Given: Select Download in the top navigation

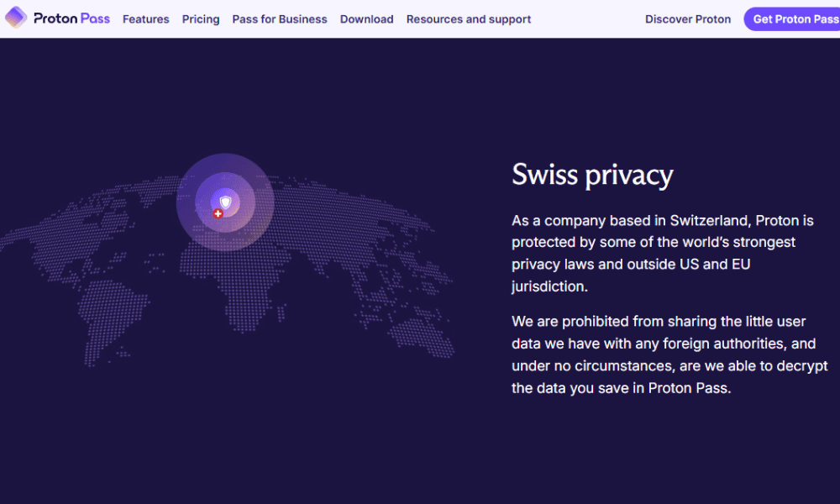Looking at the screenshot, I should click(x=366, y=18).
